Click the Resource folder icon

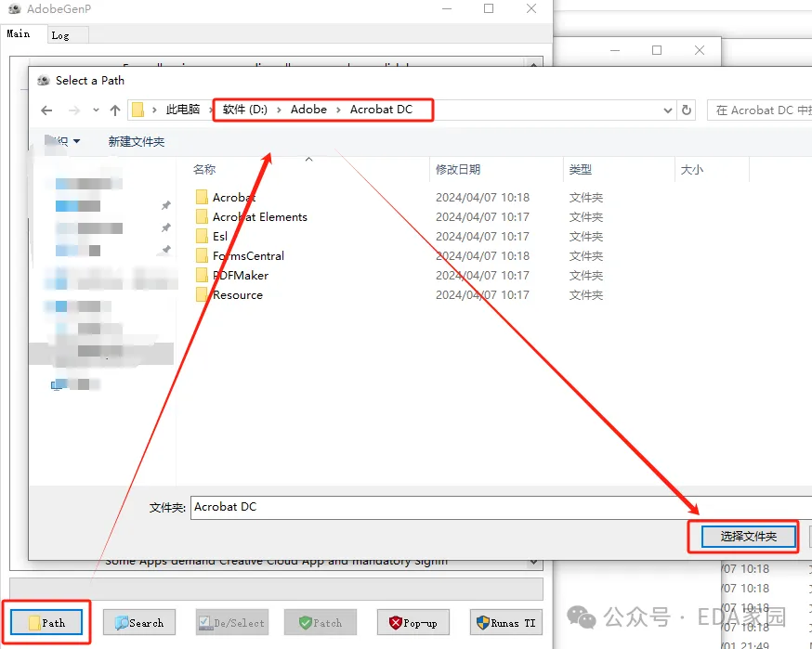(x=202, y=295)
